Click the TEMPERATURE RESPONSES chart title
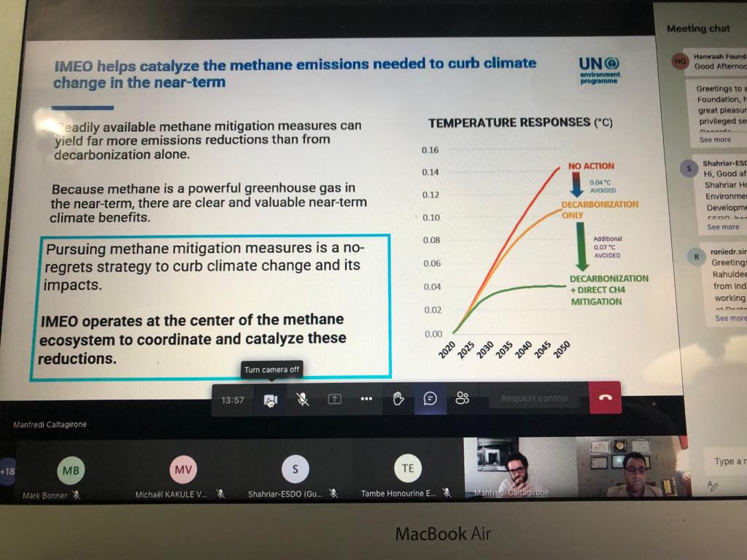The image size is (747, 560). click(x=520, y=122)
